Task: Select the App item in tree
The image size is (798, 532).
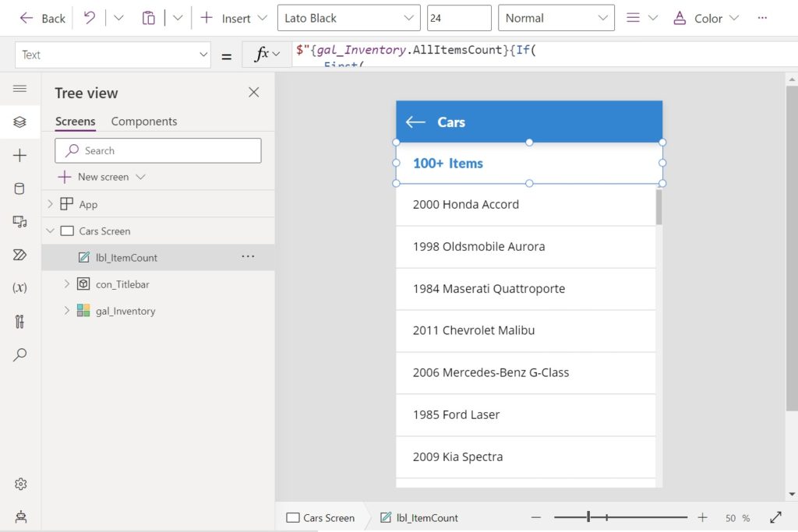Action: (x=88, y=204)
